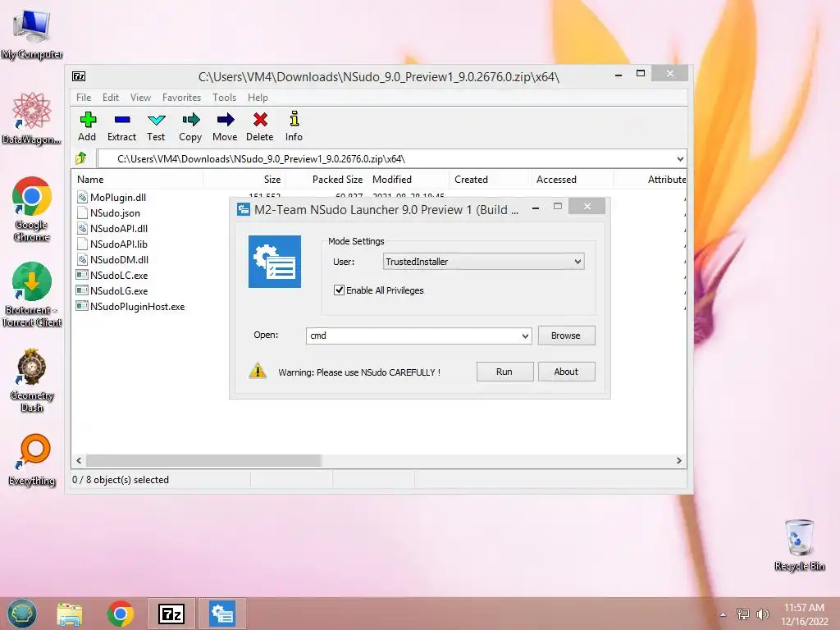Viewport: 840px width, 630px height.
Task: Click the Extract toolbar icon
Action: (122, 120)
